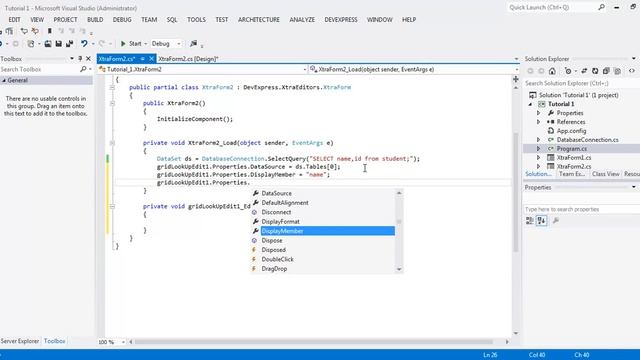Screen dimensions: 640x360
Task: Click the Find in Files toolbar icon
Action: 193,44
